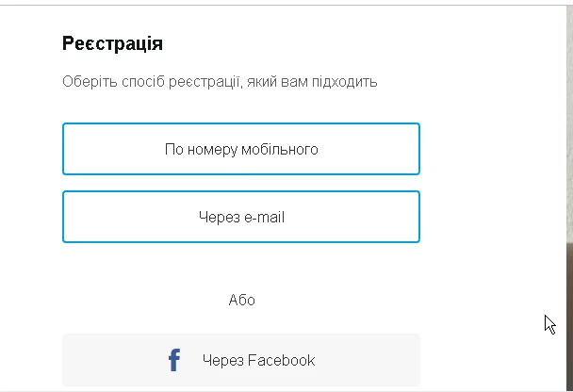This screenshot has height=392, width=573.
Task: Click the "Реєстрація" heading
Action: pos(112,43)
